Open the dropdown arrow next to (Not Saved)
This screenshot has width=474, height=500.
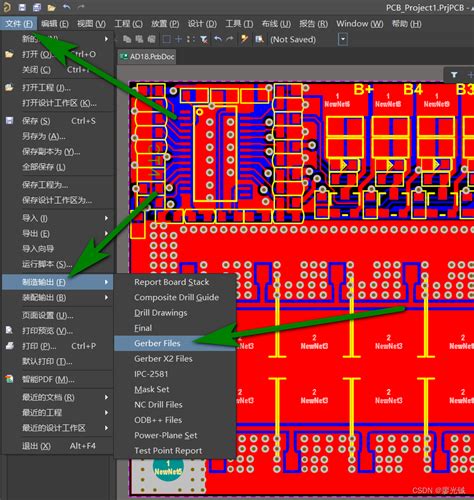tap(343, 39)
